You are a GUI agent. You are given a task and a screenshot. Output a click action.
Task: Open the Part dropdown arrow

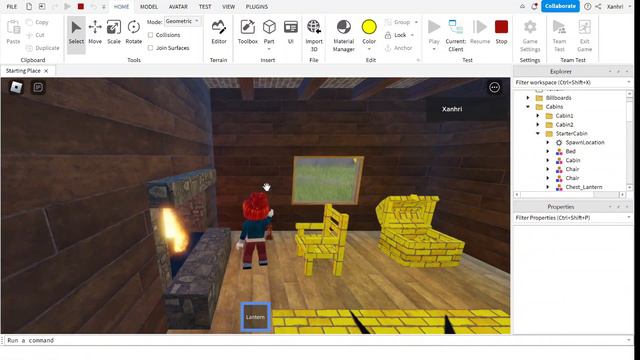click(x=269, y=49)
